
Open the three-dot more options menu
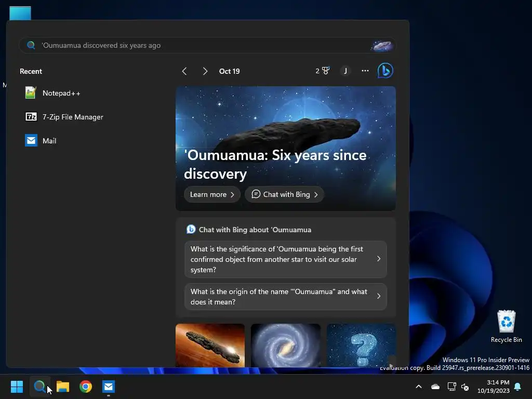[365, 71]
